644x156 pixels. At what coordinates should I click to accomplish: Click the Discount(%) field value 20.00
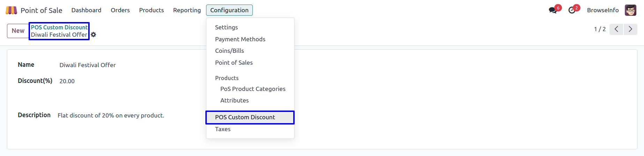(x=67, y=81)
